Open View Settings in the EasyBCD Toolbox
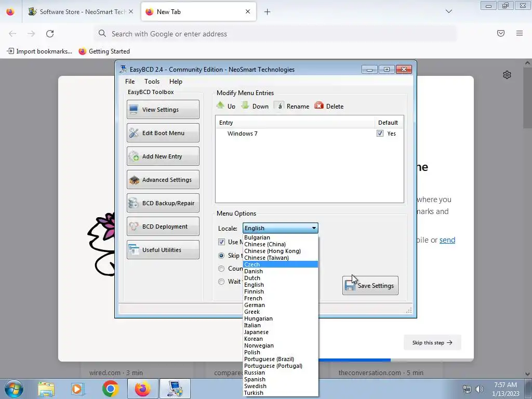532x399 pixels. pyautogui.click(x=163, y=109)
